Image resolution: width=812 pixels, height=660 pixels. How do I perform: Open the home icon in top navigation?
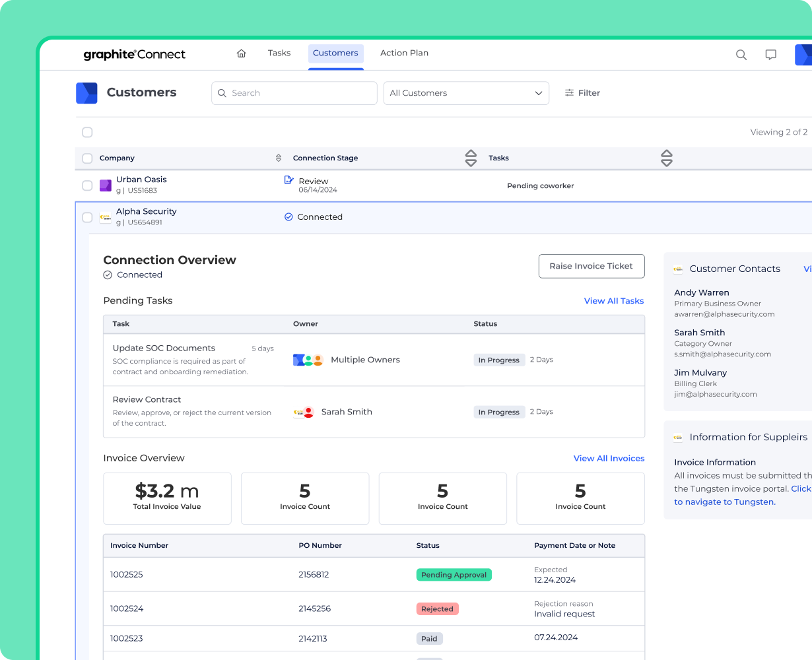tap(242, 53)
